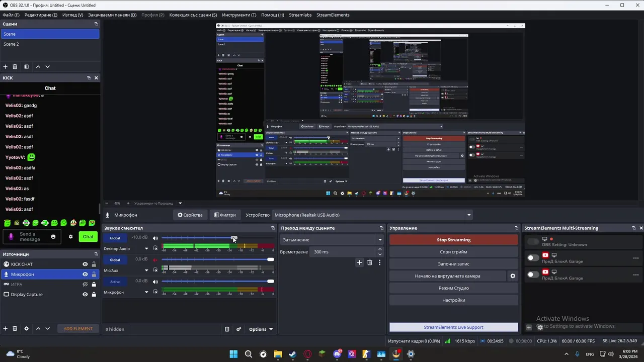
Task: Open the mixer Options dropdown
Action: pyautogui.click(x=261, y=329)
